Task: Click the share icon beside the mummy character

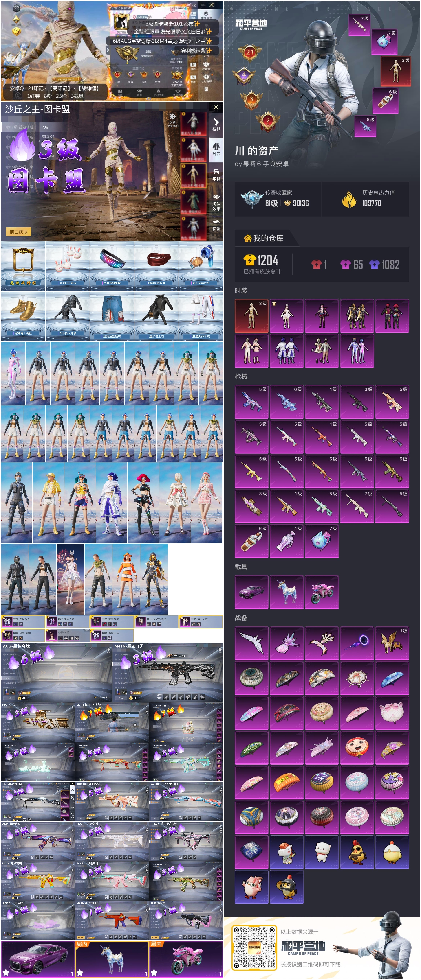Action: coord(16,74)
